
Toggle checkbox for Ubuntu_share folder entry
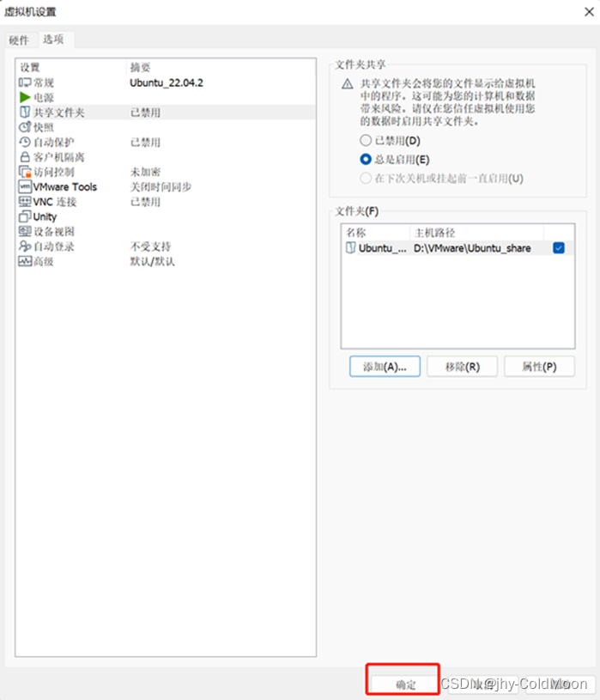click(x=559, y=247)
